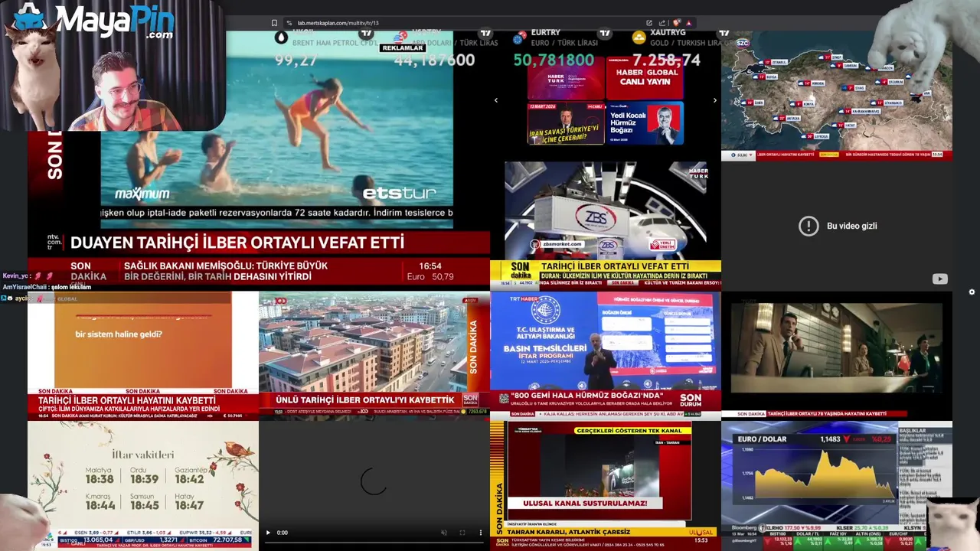Click the USDTRY price 44,187600
Screen dimensions: 980x551
point(434,60)
